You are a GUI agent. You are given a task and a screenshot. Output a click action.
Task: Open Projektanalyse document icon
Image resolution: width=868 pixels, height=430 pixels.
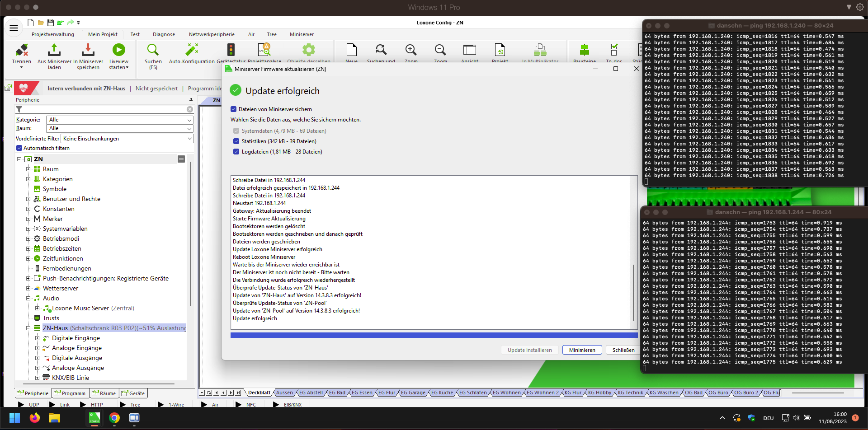pyautogui.click(x=264, y=50)
